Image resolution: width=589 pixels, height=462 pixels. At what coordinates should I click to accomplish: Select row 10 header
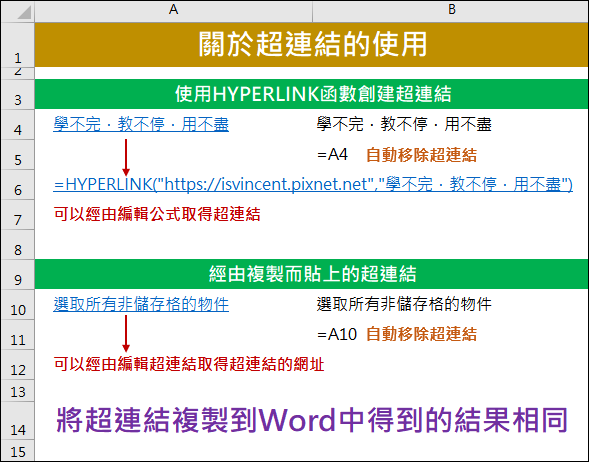click(x=18, y=305)
